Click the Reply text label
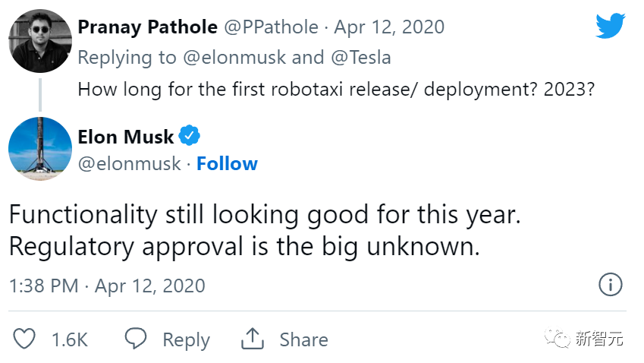The height and width of the screenshot is (363, 644). tap(186, 339)
